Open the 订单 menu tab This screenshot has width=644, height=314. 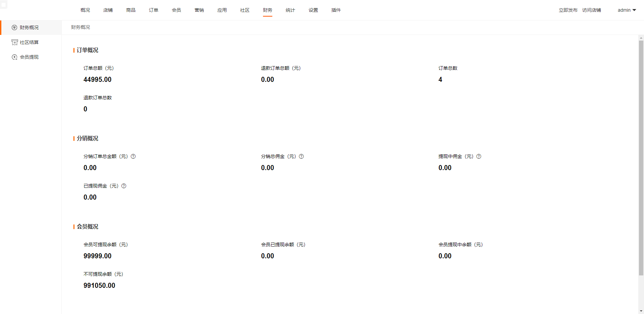tap(154, 10)
